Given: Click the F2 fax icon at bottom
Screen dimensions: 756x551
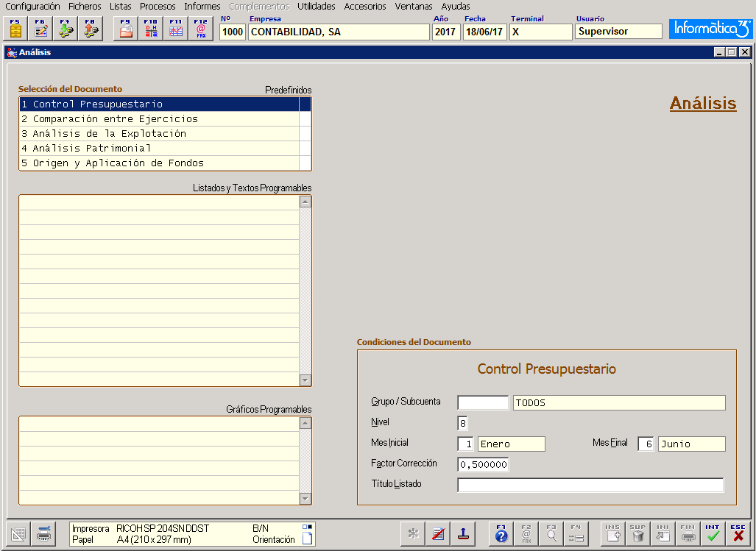Looking at the screenshot, I should [x=526, y=533].
